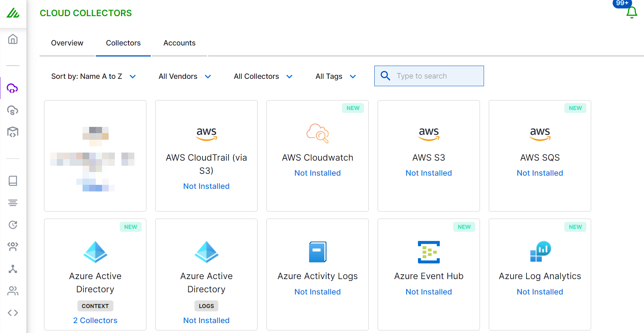This screenshot has height=333, width=644.
Task: Click Not Installed under Azure Log Analytics
Action: [x=540, y=292]
